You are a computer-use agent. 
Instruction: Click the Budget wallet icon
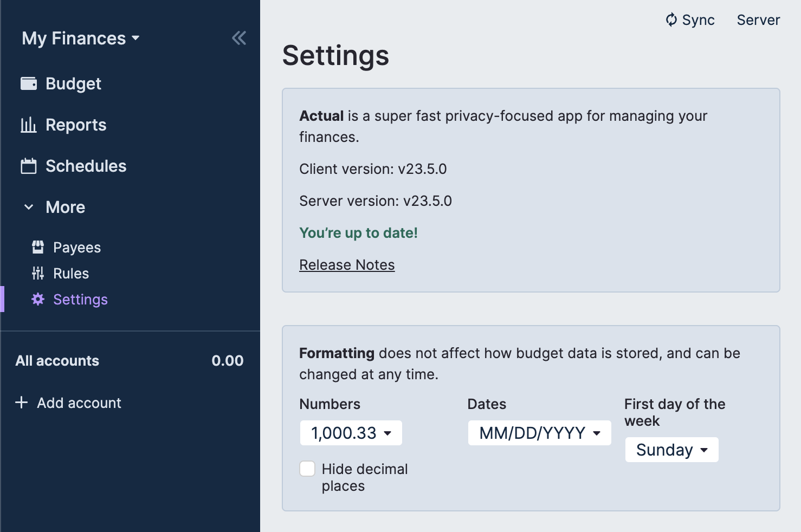(x=29, y=83)
